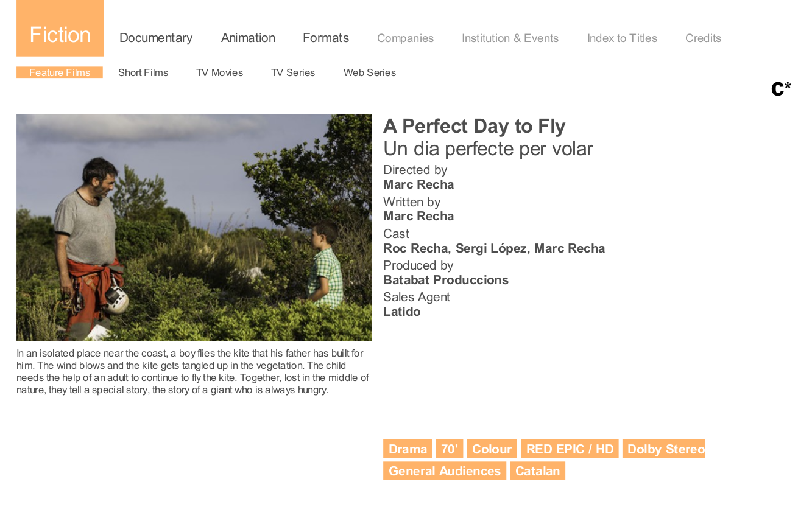Select the RED EPIC / HD tag
This screenshot has width=812, height=507.
[570, 449]
